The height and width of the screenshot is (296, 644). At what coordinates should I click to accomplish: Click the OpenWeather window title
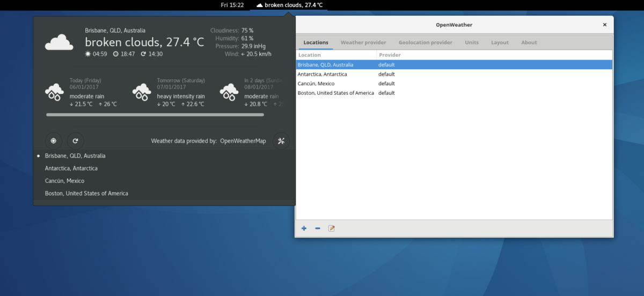click(x=454, y=25)
